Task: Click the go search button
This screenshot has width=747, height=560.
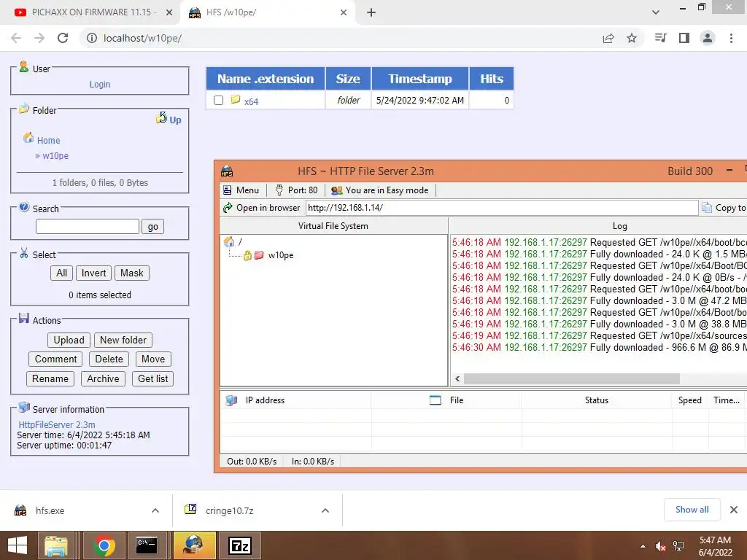Action: [152, 227]
